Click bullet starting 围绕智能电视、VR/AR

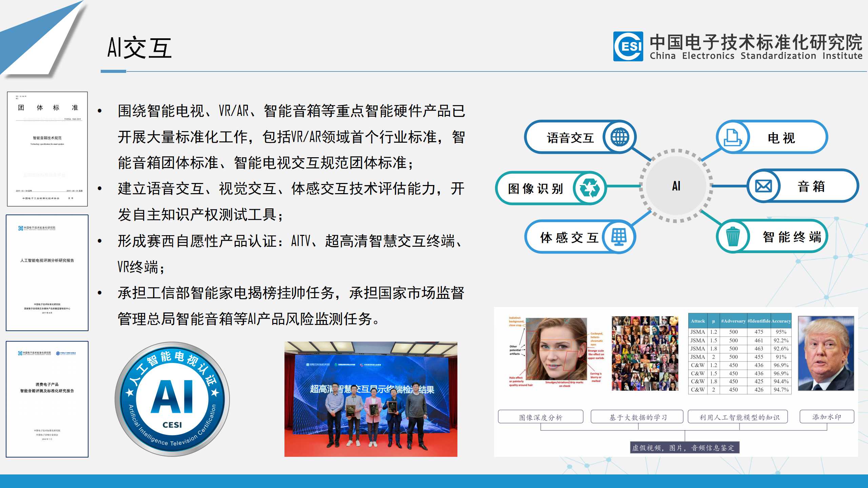[291, 137]
